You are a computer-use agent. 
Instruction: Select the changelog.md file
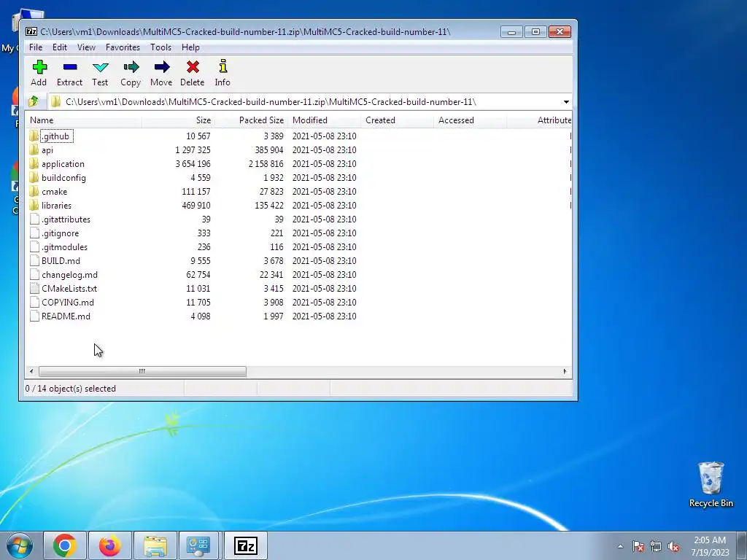coord(69,275)
